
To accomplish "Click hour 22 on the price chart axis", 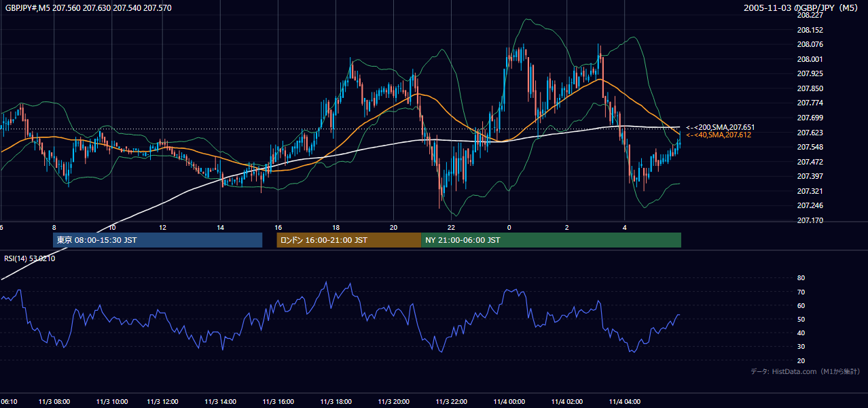I will point(452,227).
